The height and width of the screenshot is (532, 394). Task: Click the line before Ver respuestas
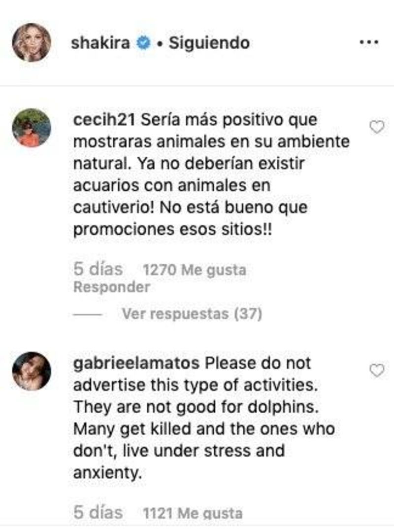coord(88,315)
